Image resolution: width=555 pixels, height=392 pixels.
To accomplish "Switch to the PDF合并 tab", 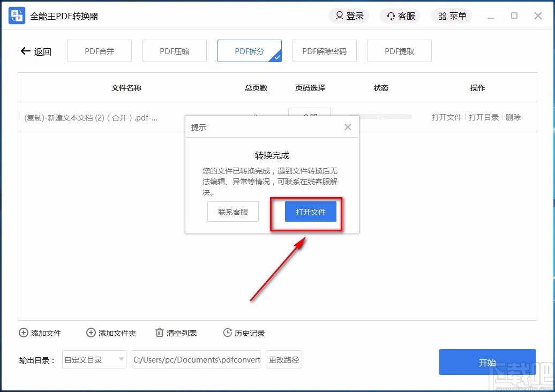I will pyautogui.click(x=99, y=51).
